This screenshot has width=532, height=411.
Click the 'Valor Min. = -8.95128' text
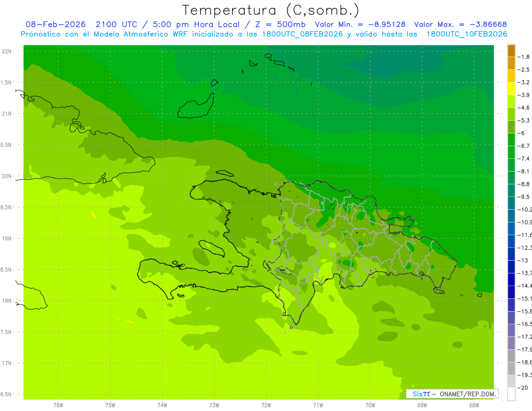pos(360,24)
